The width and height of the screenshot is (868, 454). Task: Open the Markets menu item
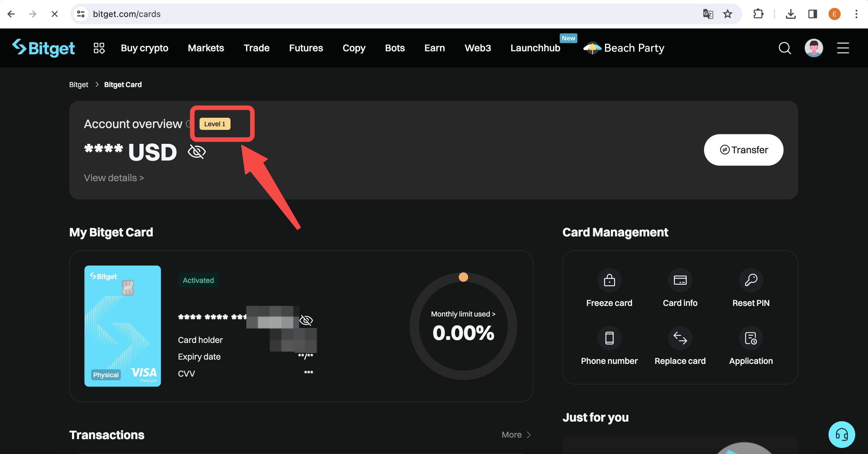tap(206, 48)
